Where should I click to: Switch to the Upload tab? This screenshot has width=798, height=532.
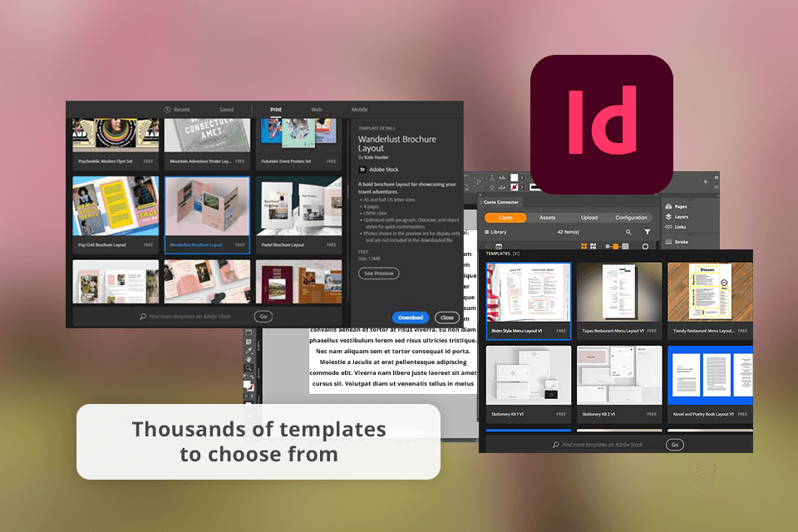tap(589, 218)
